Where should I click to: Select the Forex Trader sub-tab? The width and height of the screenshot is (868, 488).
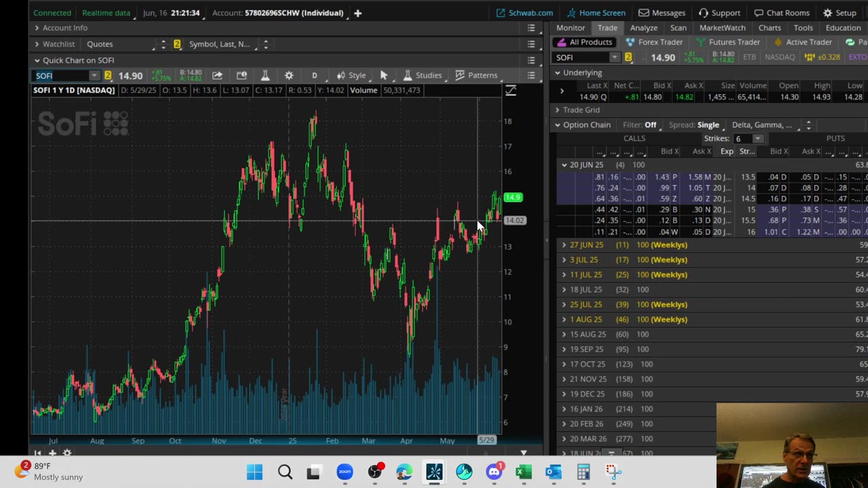[654, 42]
